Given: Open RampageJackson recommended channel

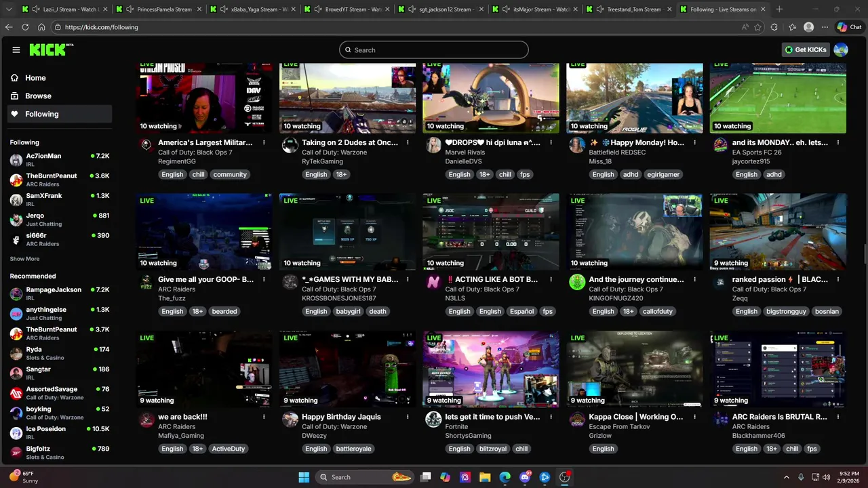Looking at the screenshot, I should click(59, 293).
